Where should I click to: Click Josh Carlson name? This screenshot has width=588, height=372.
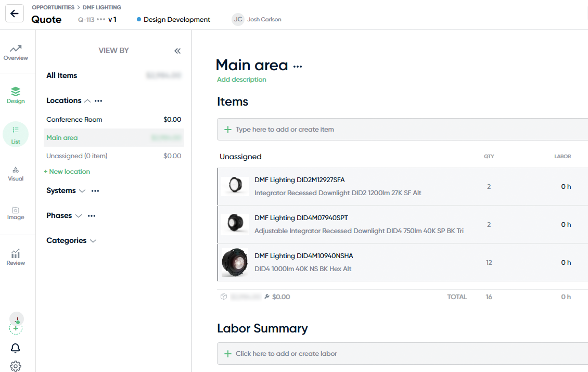(x=264, y=19)
